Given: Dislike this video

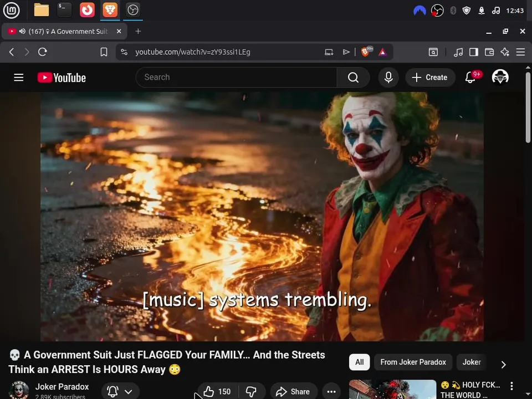Looking at the screenshot, I should (x=252, y=392).
